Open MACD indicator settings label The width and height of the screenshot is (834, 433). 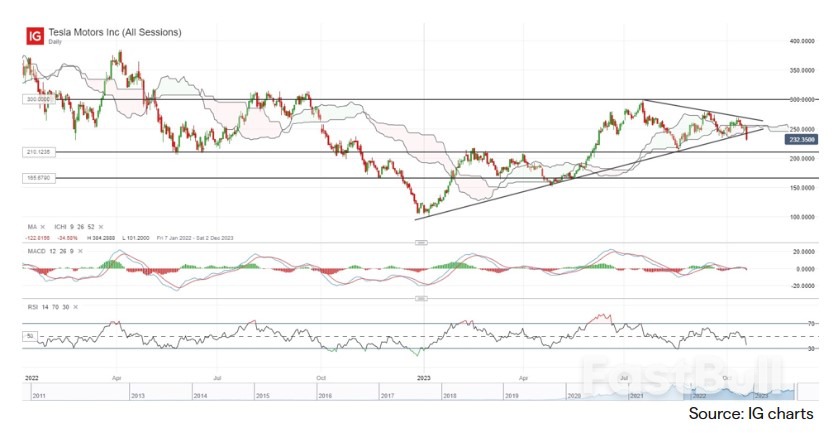pos(51,251)
